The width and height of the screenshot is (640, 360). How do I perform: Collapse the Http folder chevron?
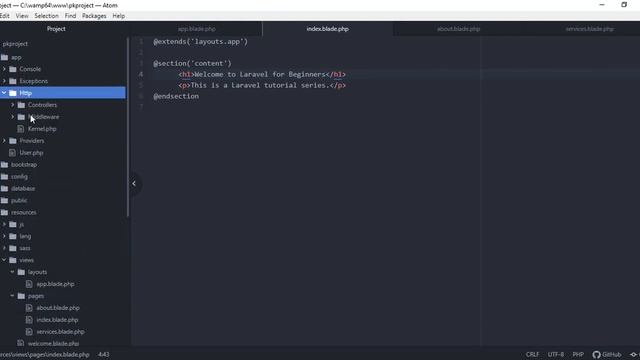pos(4,93)
